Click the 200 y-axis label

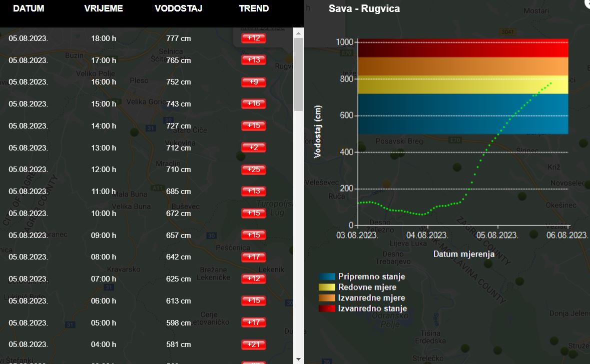[347, 189]
